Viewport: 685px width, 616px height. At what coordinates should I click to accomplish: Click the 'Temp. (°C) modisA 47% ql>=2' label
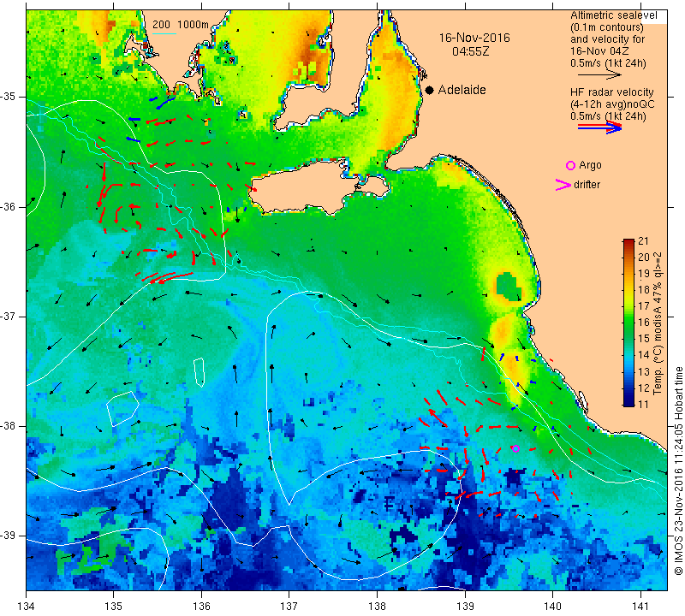658,323
